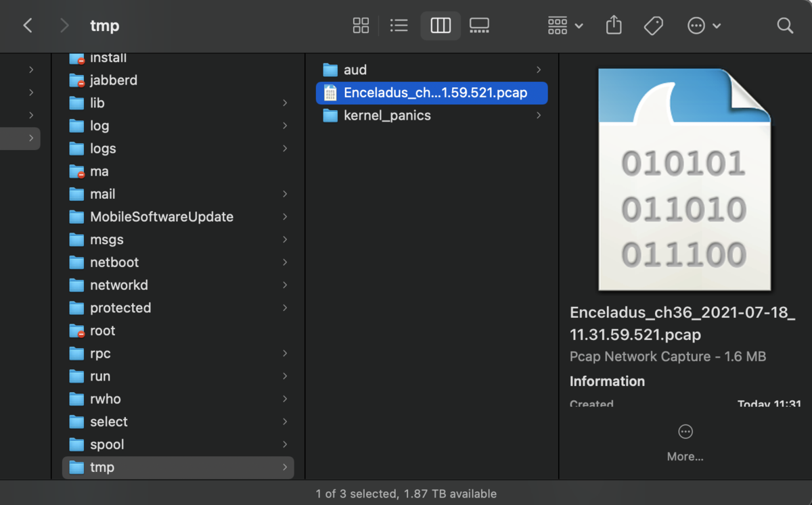This screenshot has width=812, height=505.
Task: Select the tmp folder row
Action: point(178,467)
